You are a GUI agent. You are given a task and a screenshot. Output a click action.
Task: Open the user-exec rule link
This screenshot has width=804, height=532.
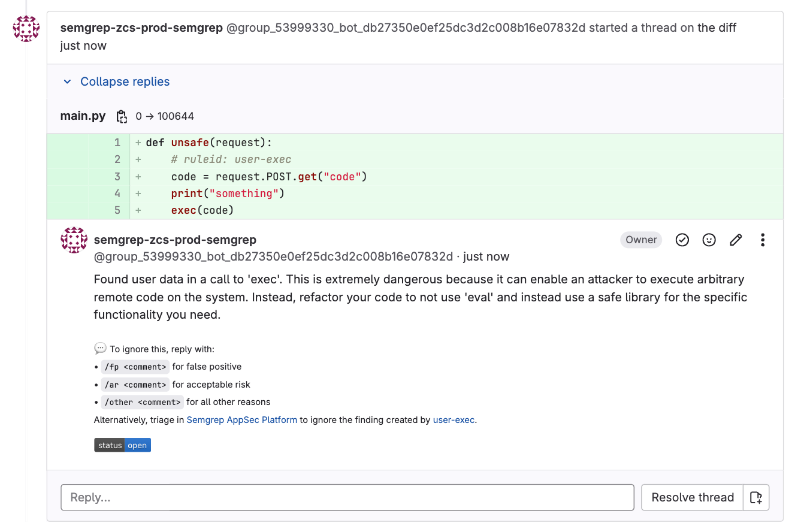point(454,420)
